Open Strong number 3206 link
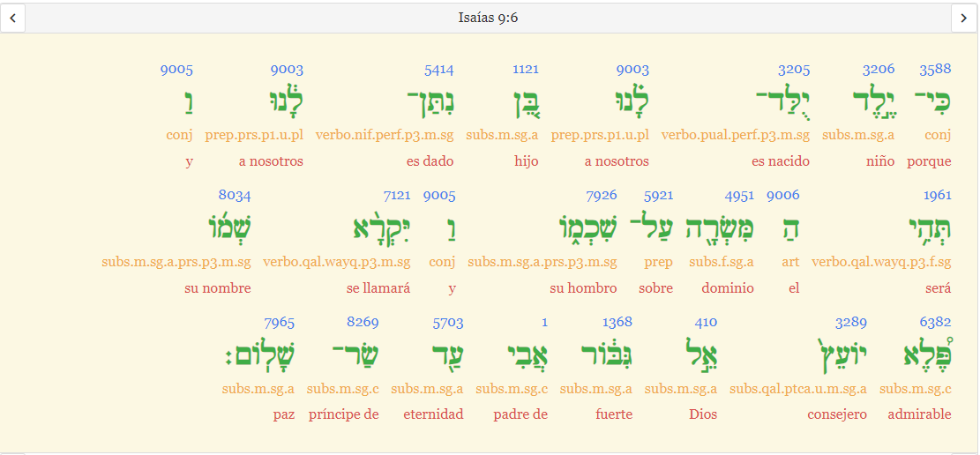This screenshot has height=455, width=980. 879,70
